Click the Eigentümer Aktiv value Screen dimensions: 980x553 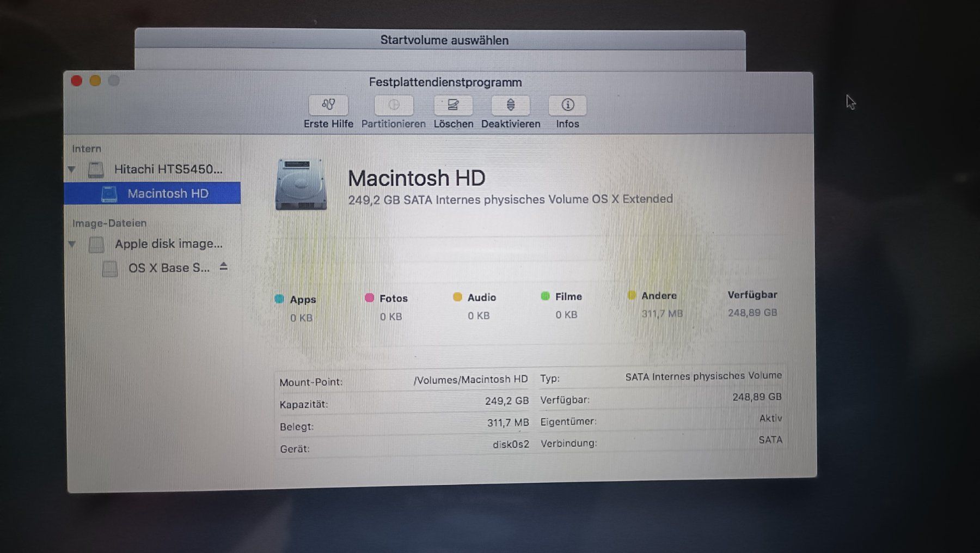click(x=770, y=418)
